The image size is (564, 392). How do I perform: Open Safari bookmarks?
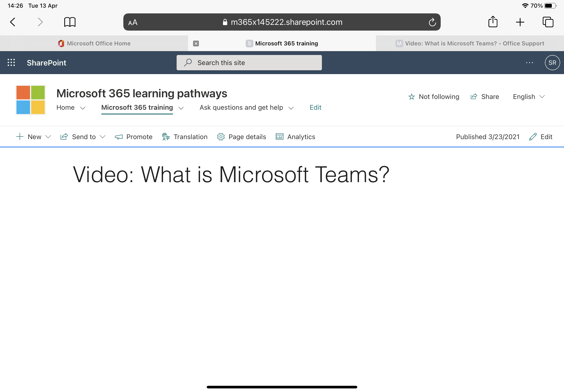click(70, 22)
